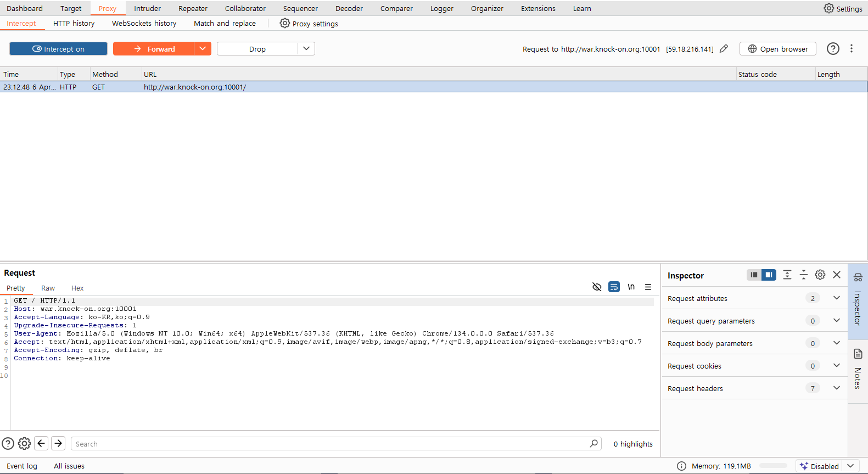Viewport: 868px width, 474px height.
Task: Switch Inspector to the left docked layout
Action: (754, 275)
